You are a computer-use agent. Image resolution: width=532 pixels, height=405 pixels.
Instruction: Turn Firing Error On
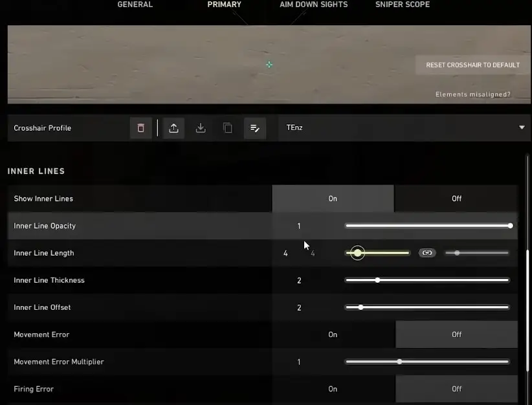click(x=333, y=389)
